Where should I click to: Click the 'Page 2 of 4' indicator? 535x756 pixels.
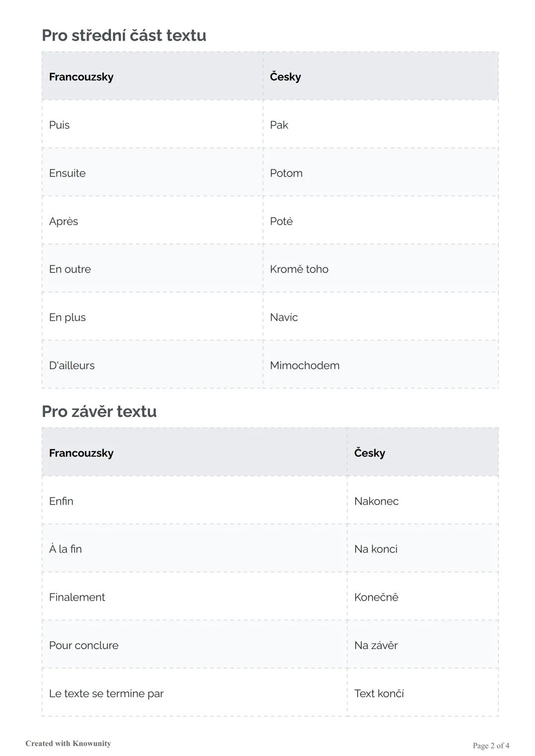(x=491, y=746)
